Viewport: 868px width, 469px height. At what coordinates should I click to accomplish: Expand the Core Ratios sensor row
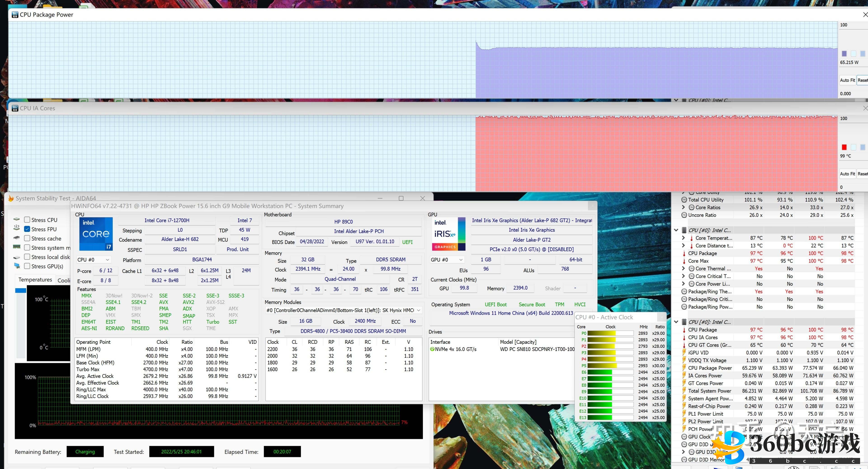coord(683,207)
